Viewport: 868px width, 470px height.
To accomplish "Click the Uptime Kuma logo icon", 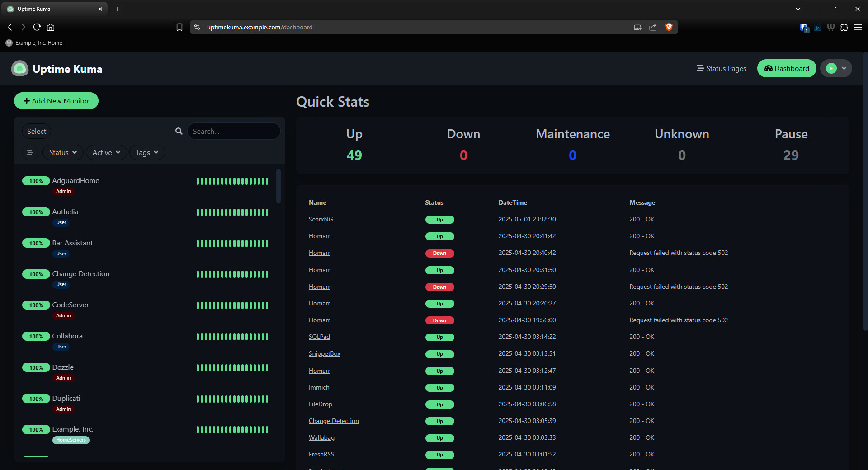I will point(19,69).
